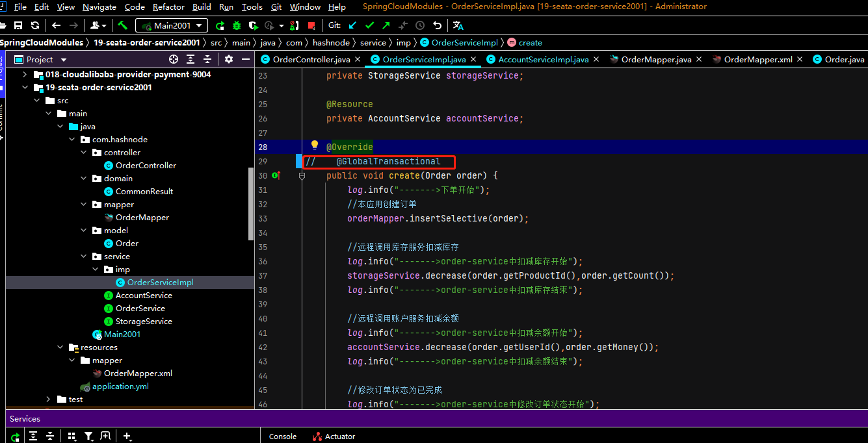Select CommonResult class in project tree
This screenshot has height=443, width=868.
pos(144,192)
